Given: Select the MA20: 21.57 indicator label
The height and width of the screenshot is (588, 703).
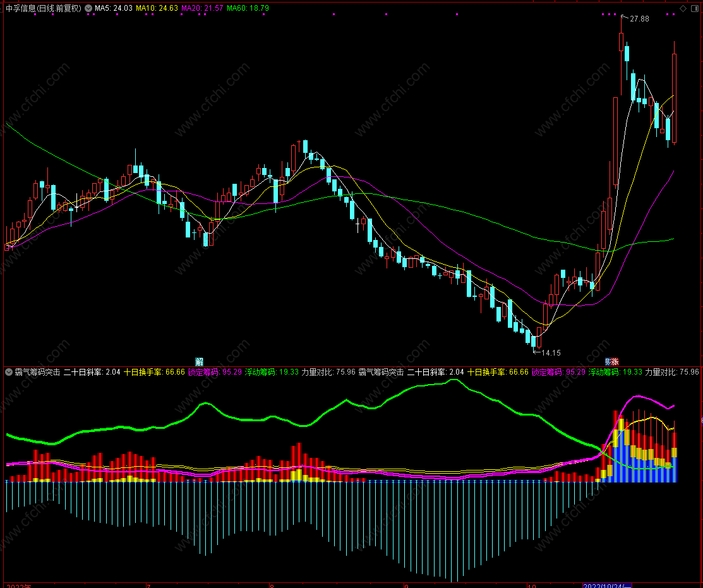Looking at the screenshot, I should 202,8.
